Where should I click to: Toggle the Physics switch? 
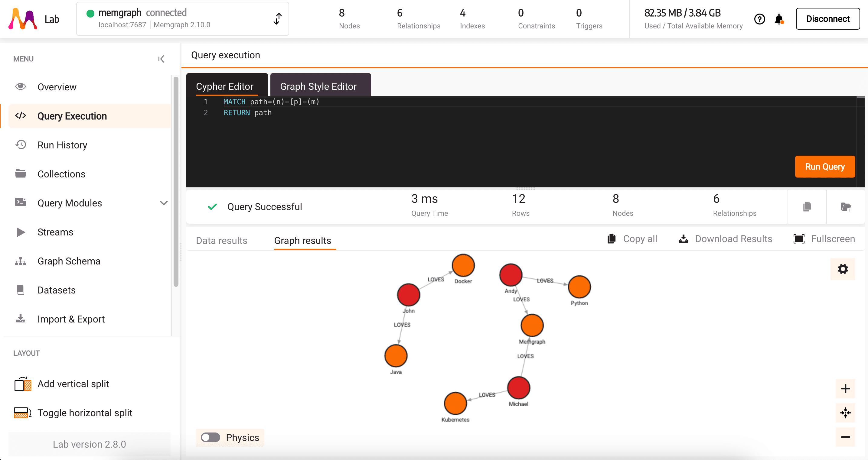pyautogui.click(x=210, y=437)
